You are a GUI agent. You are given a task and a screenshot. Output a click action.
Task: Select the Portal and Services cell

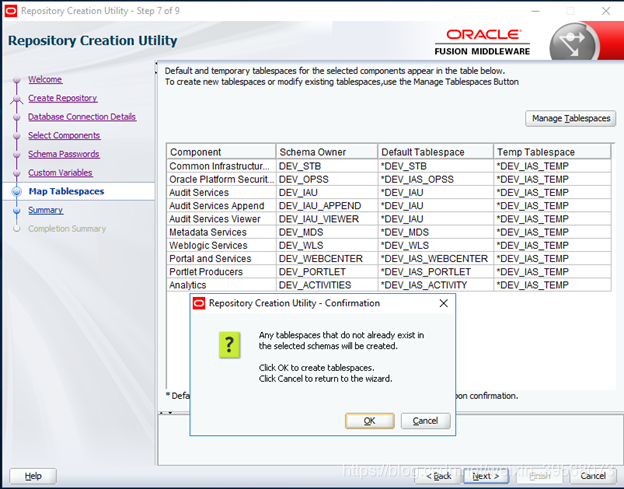pos(221,259)
